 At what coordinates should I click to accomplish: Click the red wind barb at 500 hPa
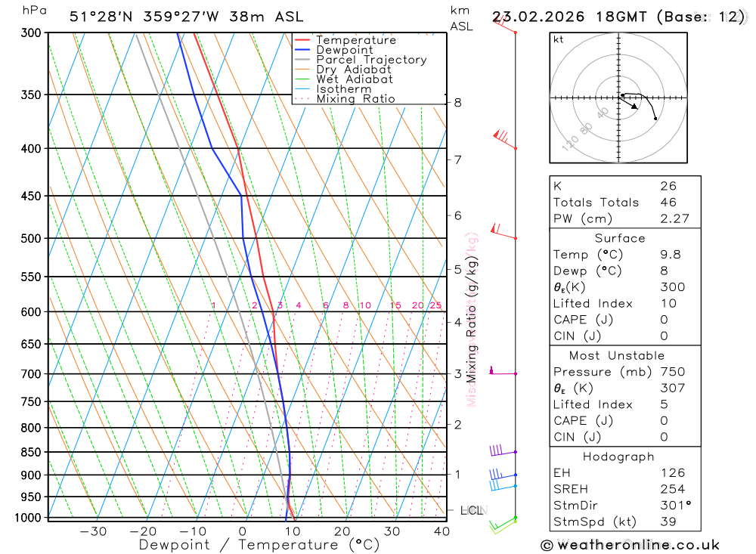(x=503, y=231)
